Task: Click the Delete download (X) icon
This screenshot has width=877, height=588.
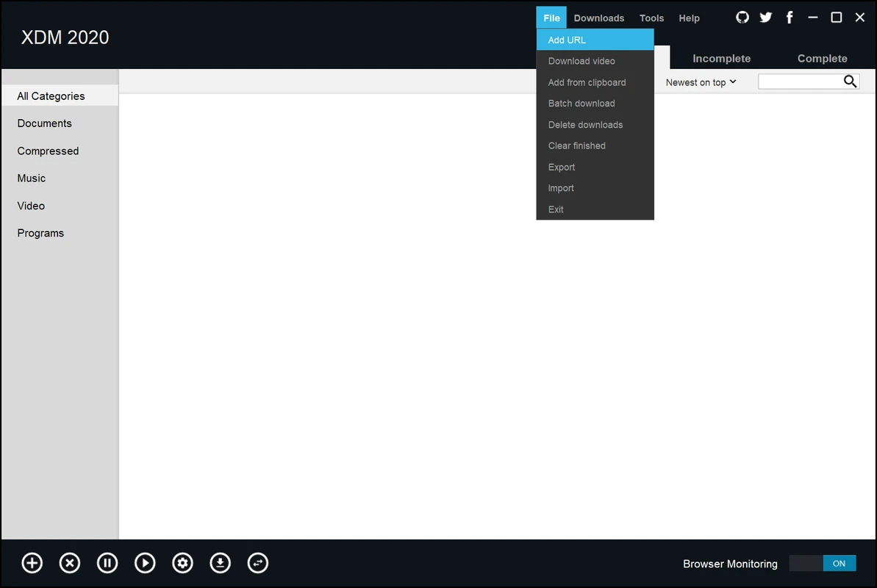Action: (x=70, y=562)
